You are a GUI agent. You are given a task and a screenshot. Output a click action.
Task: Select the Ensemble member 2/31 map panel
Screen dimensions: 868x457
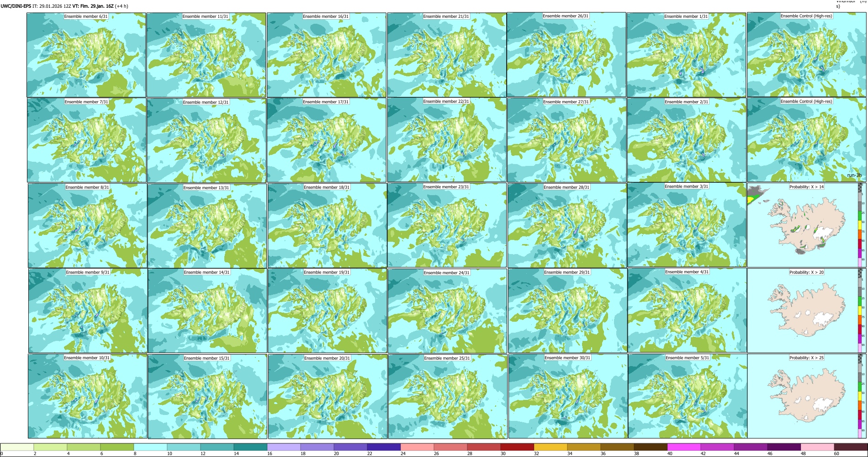[687, 140]
